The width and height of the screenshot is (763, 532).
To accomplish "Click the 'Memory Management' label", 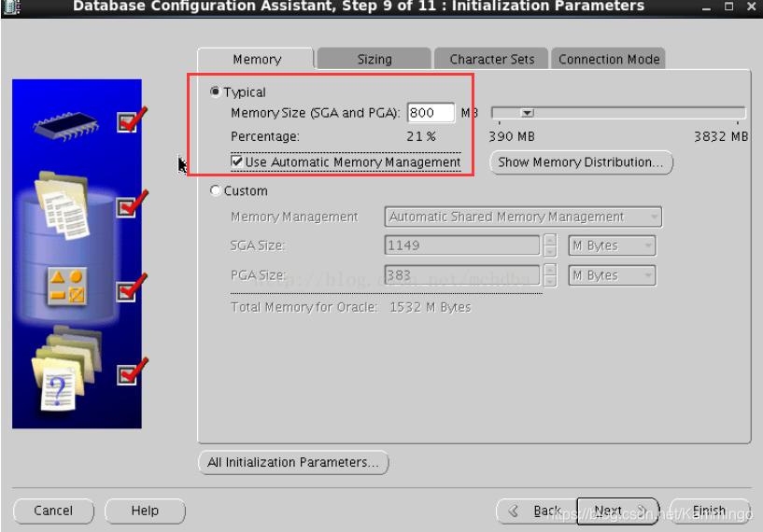I will coord(294,217).
